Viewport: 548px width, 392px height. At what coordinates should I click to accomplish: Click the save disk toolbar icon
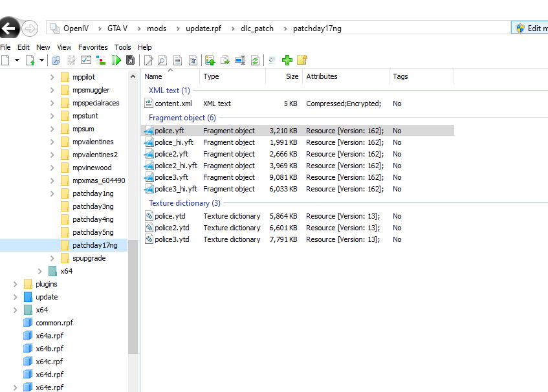coord(131,60)
